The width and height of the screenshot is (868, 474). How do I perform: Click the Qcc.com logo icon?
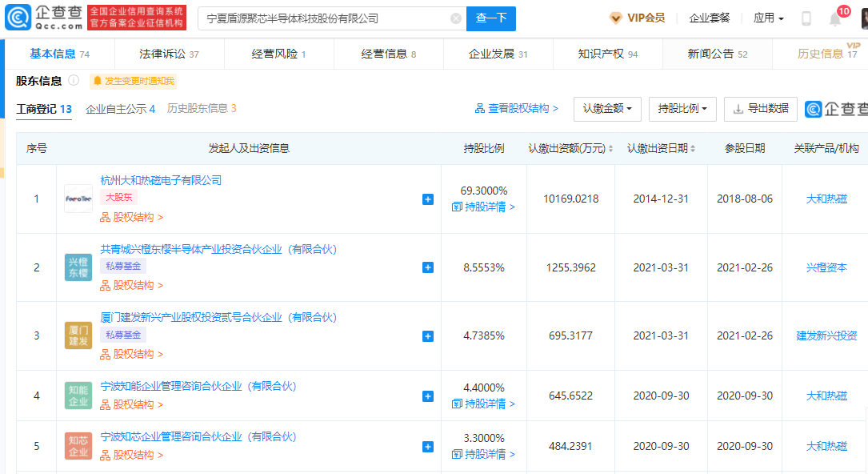coord(18,18)
